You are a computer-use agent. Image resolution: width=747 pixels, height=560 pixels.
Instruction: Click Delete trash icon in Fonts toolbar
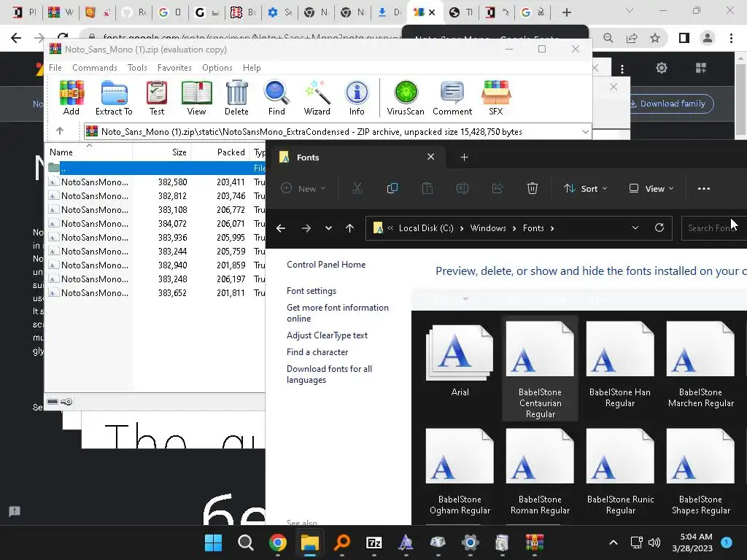[x=532, y=189]
